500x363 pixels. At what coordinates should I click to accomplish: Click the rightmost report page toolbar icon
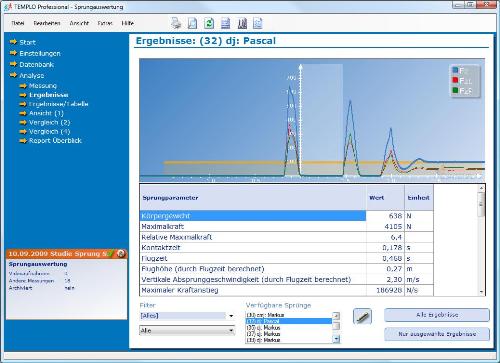(258, 23)
